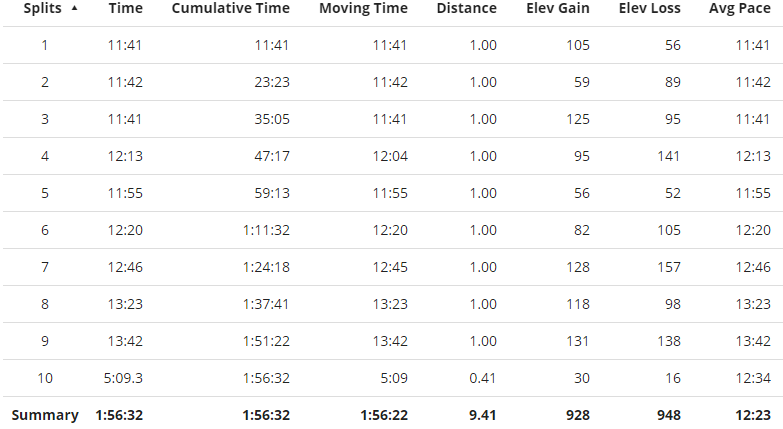
Task: Click elevation gain 131 in split 9
Action: click(x=578, y=341)
